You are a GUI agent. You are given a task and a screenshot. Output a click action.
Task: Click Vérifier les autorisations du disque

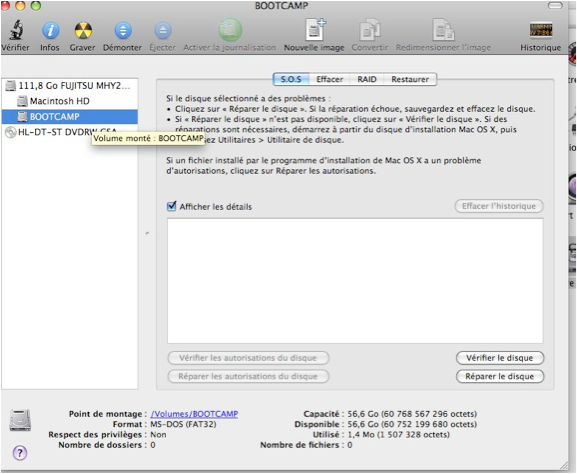[x=248, y=358]
